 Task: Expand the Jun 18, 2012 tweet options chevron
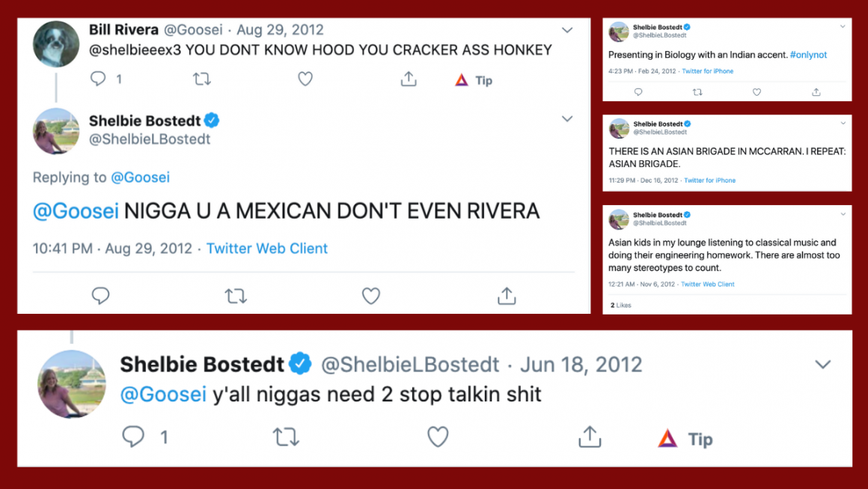pos(822,365)
